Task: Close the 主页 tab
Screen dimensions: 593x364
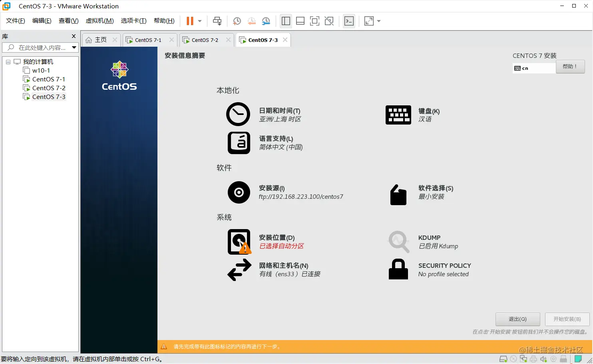Action: coord(115,40)
